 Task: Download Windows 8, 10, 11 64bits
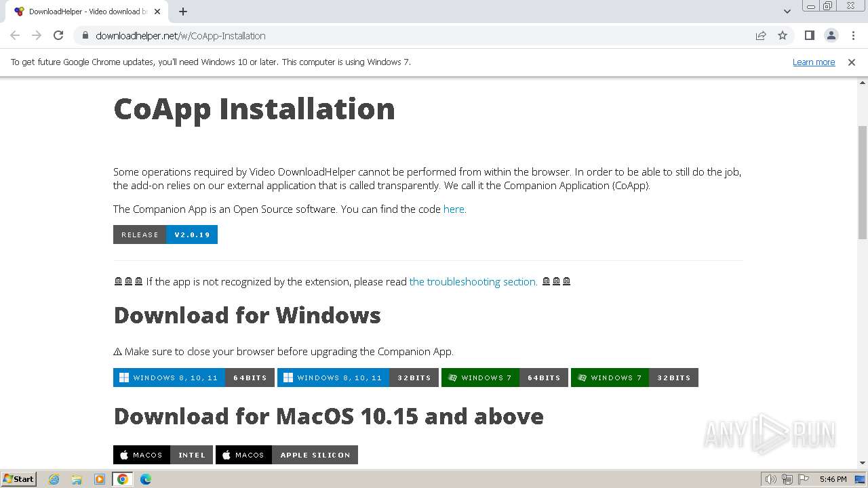(194, 378)
